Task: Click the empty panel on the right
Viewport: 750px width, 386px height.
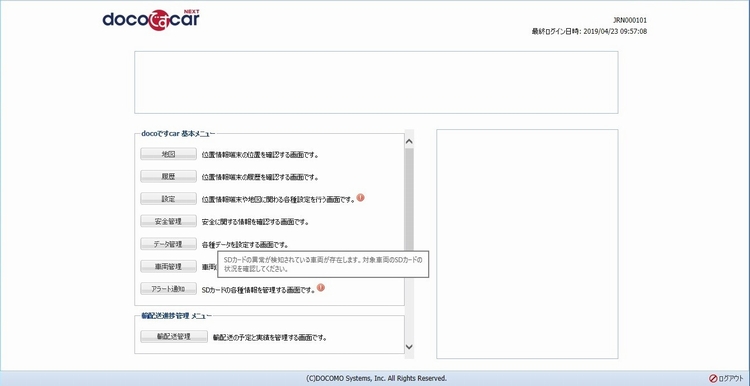Action: (527, 244)
